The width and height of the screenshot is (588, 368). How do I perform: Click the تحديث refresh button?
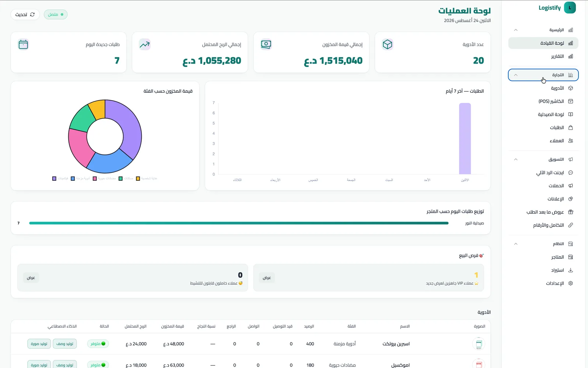(25, 14)
